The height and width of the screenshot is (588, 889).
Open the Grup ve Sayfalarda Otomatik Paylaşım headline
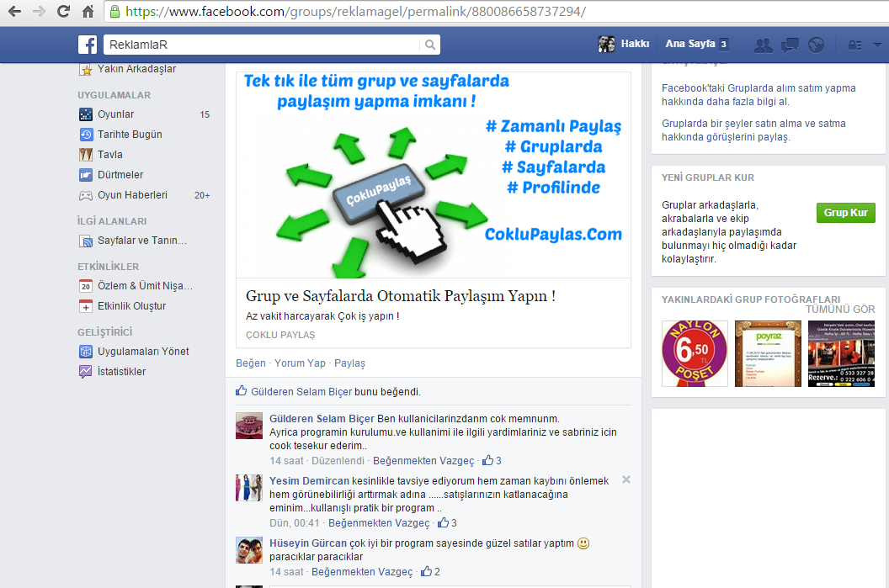[x=400, y=296]
